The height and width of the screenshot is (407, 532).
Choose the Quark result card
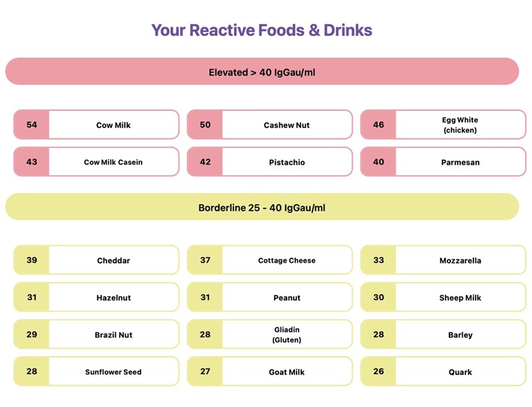(443, 371)
